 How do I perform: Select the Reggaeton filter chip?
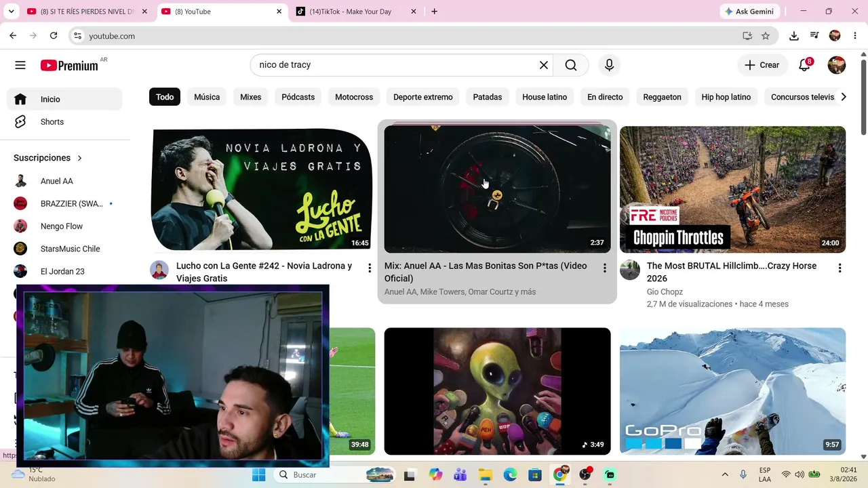click(662, 97)
